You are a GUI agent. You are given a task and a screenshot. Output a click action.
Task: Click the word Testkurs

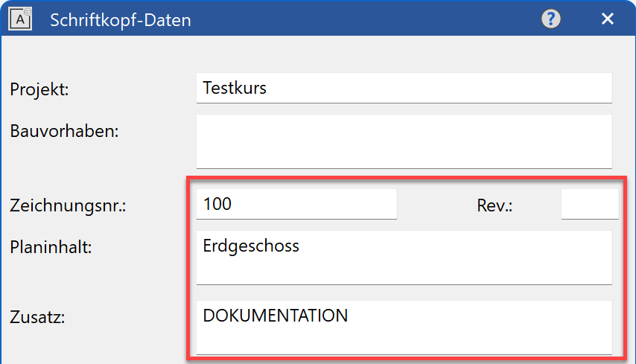coord(235,88)
